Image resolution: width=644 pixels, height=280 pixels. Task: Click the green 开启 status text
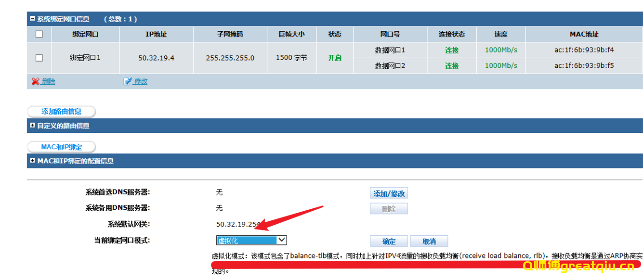335,57
